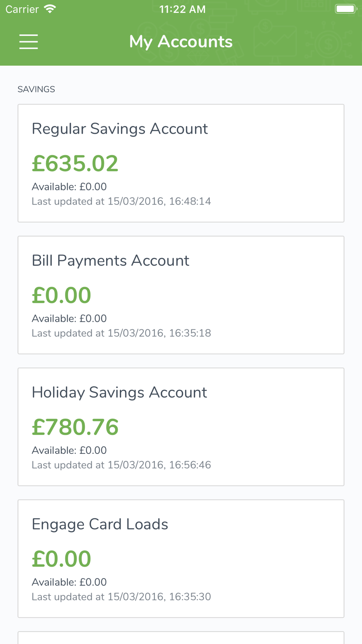The image size is (362, 644).
Task: Tap the £780.76 balance amount
Action: [x=75, y=427]
